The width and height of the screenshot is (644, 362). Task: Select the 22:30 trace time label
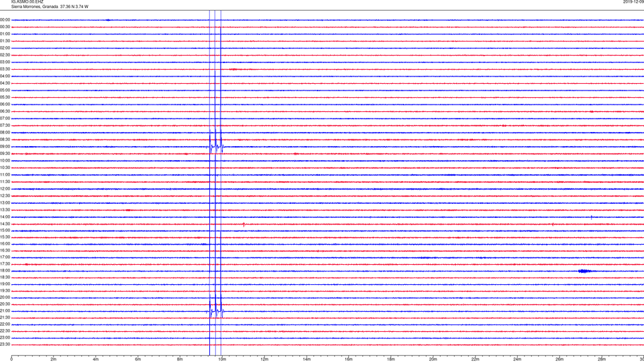point(5,330)
